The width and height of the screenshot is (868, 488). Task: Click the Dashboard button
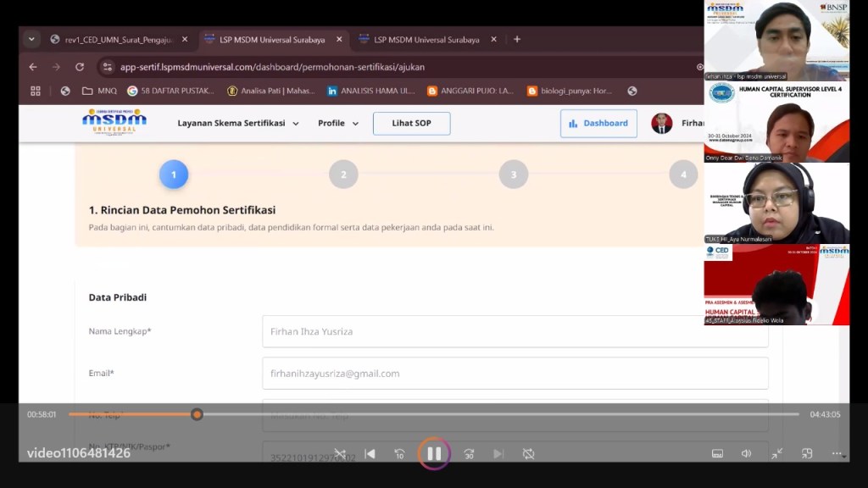click(x=598, y=123)
